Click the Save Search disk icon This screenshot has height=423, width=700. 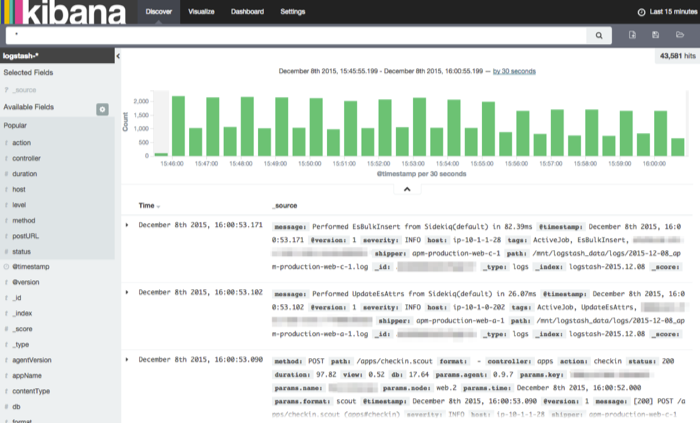click(655, 35)
